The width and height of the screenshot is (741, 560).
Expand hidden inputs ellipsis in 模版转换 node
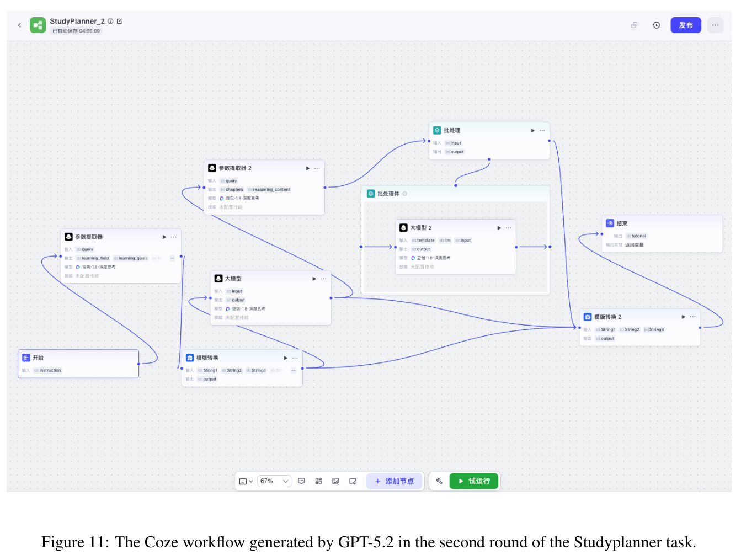click(294, 371)
